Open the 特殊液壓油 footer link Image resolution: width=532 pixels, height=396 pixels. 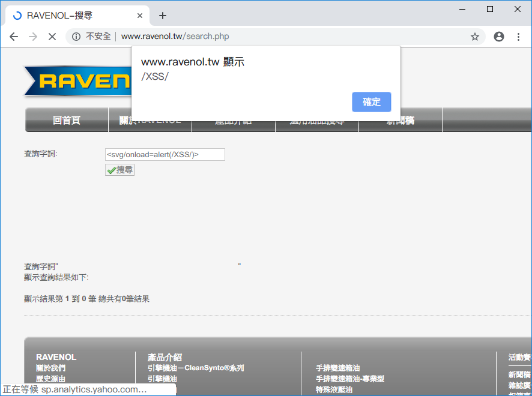click(x=334, y=390)
